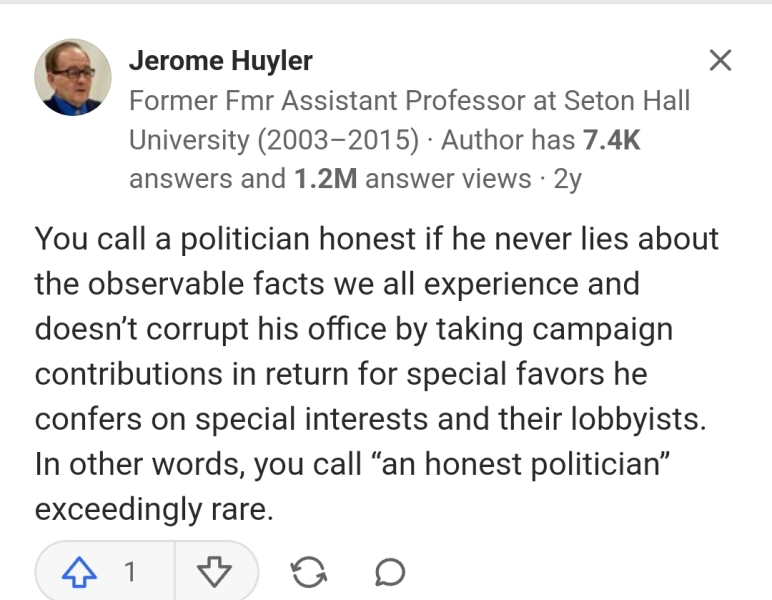Click the line mentioning special interests and lobbyists
This screenshot has width=772, height=600.
(x=370, y=419)
